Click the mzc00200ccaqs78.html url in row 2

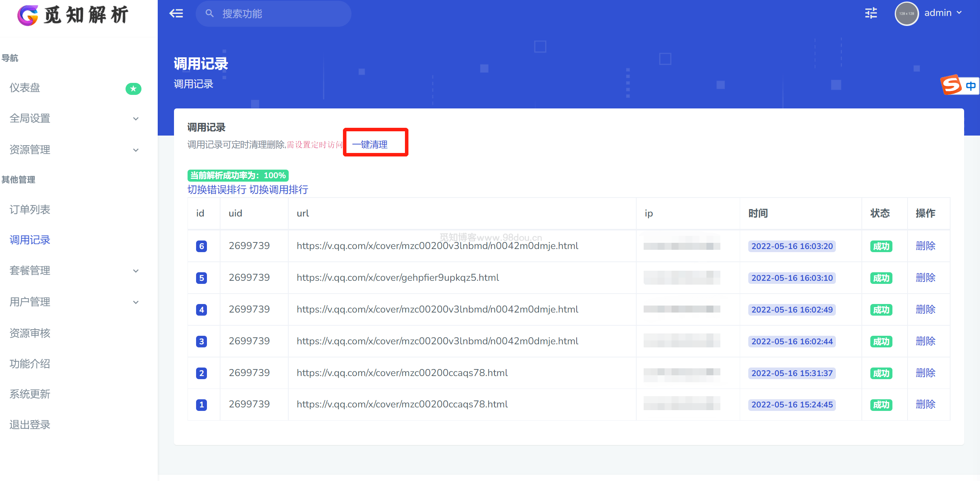click(x=402, y=373)
